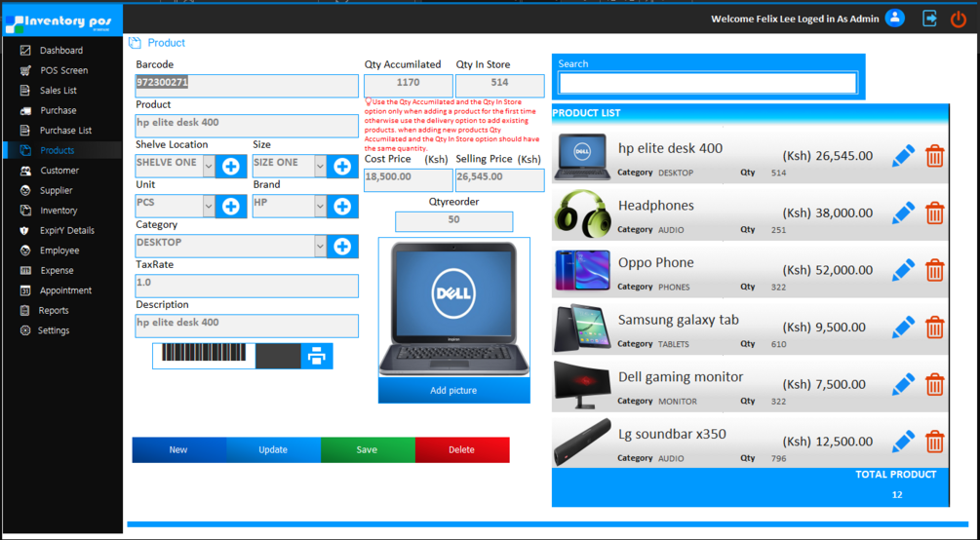The height and width of the screenshot is (540, 980).
Task: Edit hp elite desk 400 pencil icon
Action: tap(903, 156)
